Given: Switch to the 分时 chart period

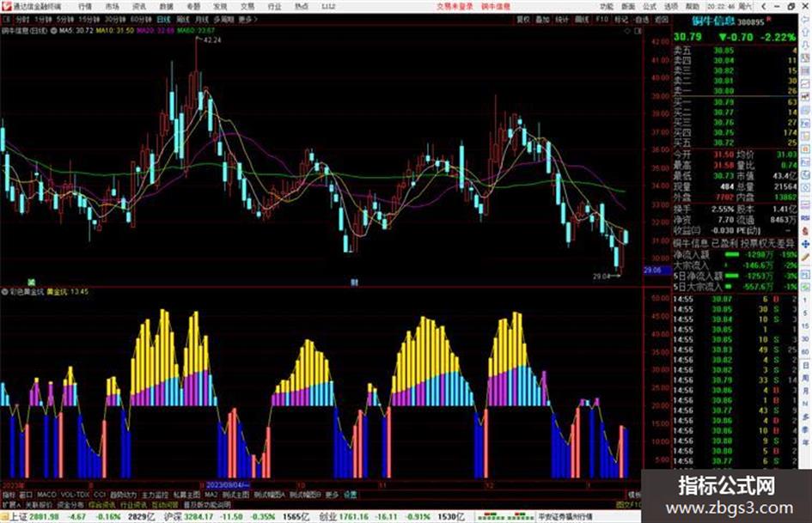Looking at the screenshot, I should coord(22,19).
